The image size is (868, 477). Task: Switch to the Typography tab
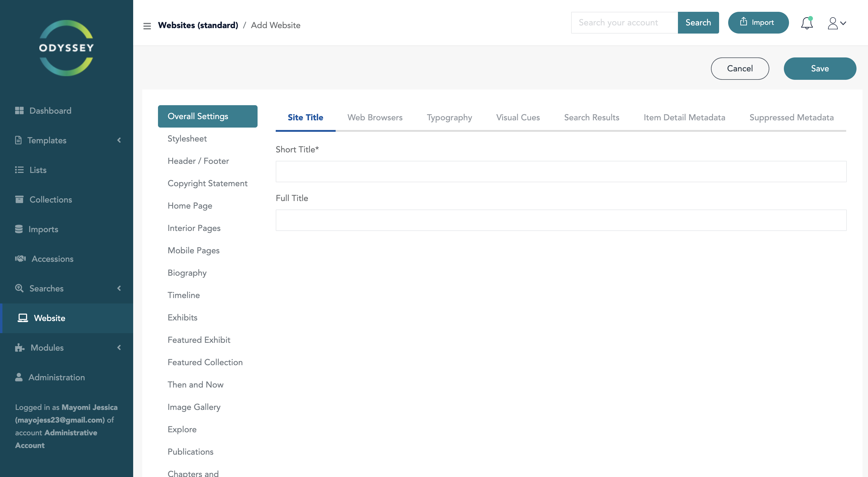(449, 118)
